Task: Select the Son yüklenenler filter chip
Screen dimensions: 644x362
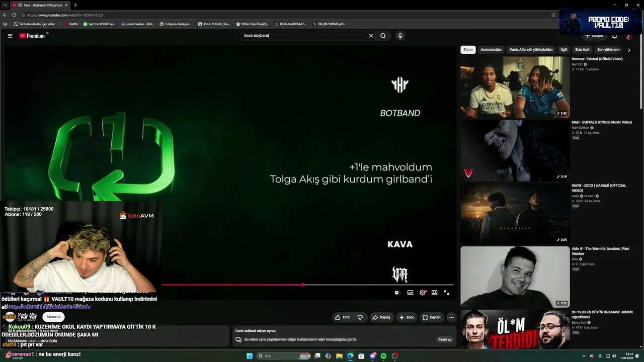Action: 609,50
